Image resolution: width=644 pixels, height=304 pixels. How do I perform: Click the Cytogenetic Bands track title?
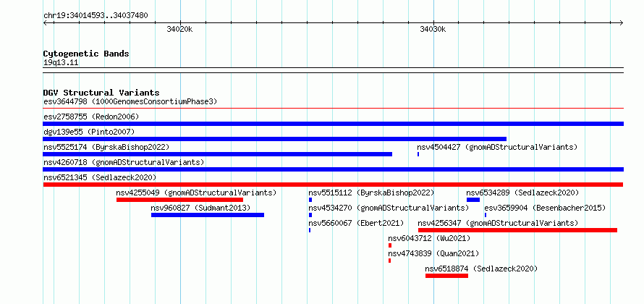click(86, 54)
